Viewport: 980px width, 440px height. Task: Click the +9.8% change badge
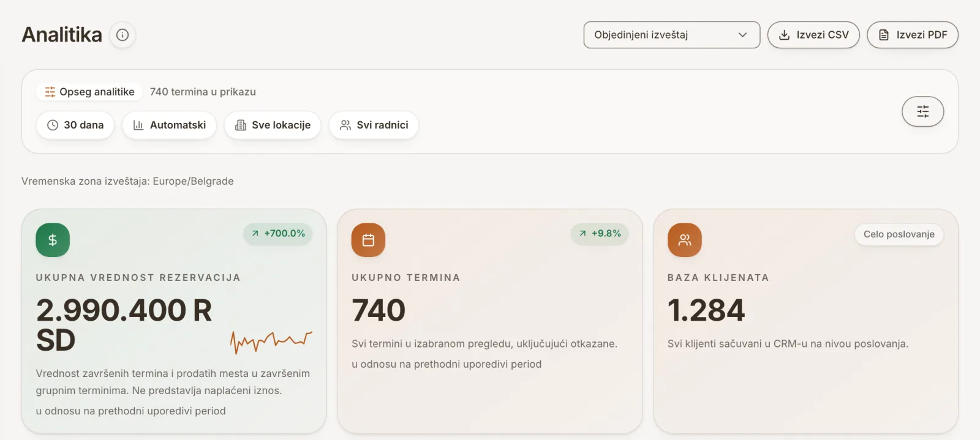coord(600,234)
